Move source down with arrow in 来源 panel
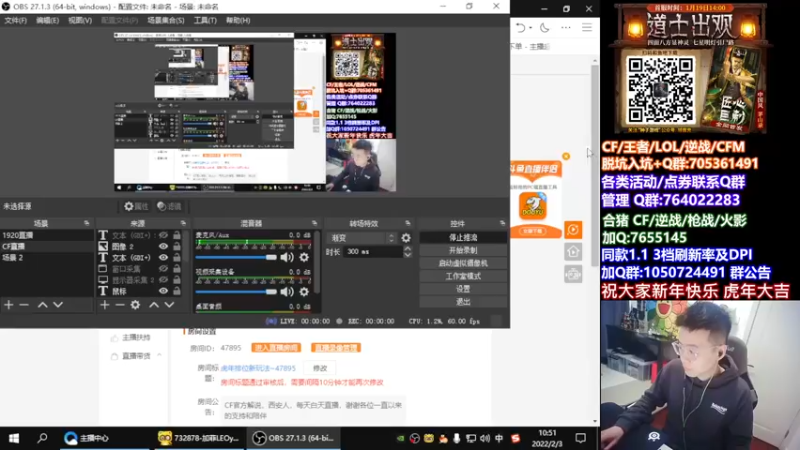Viewport: 800px width, 450px height. pos(169,305)
